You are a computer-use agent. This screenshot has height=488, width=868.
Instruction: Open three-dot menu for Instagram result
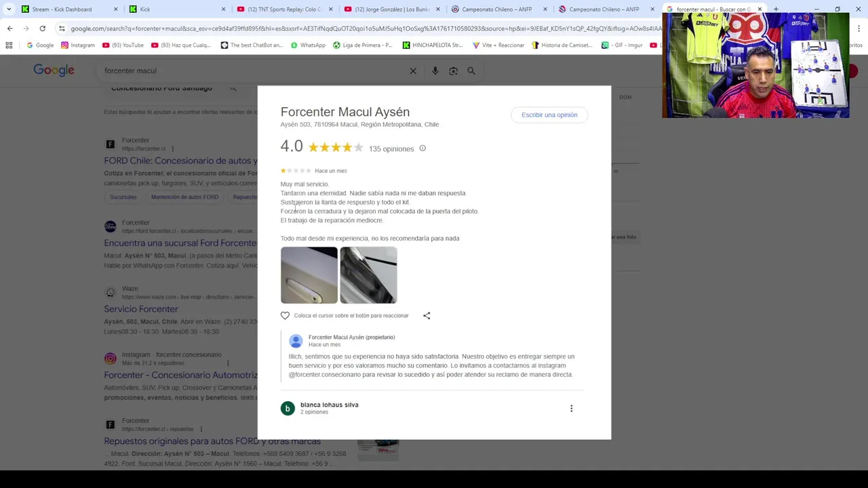click(x=228, y=363)
